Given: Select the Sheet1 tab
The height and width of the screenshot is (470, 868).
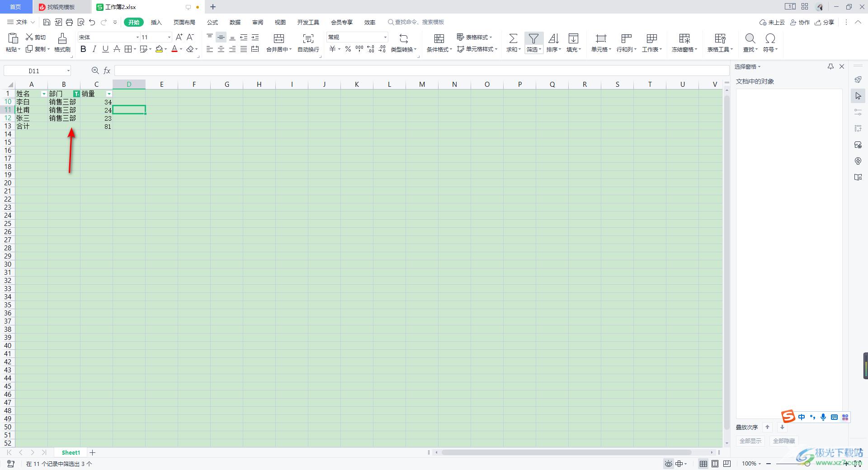Looking at the screenshot, I should coord(71,452).
